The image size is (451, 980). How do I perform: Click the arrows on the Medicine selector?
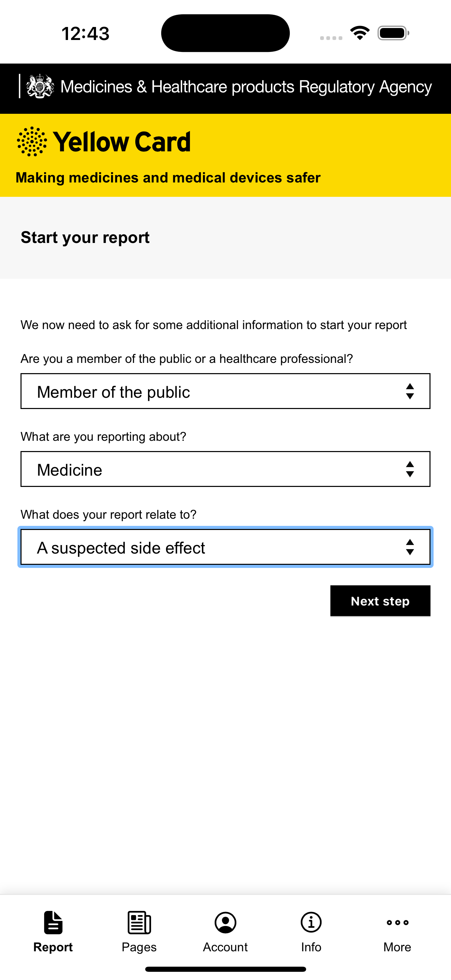click(x=410, y=469)
